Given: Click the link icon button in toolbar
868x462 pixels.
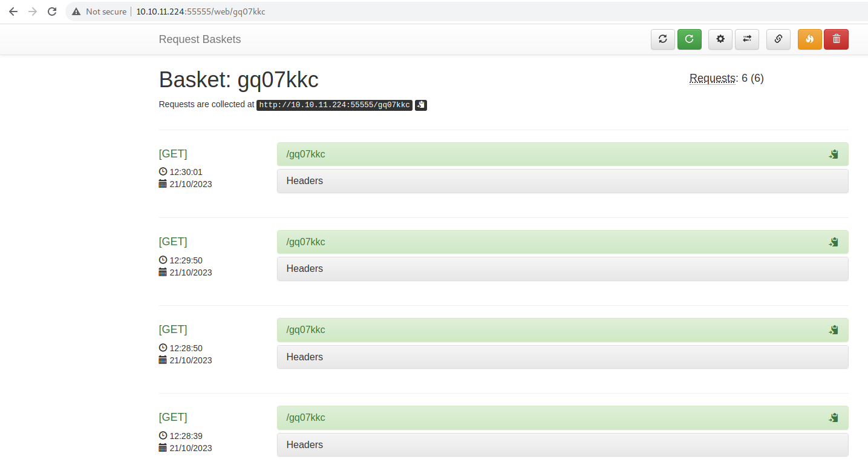Looking at the screenshot, I should coord(778,39).
